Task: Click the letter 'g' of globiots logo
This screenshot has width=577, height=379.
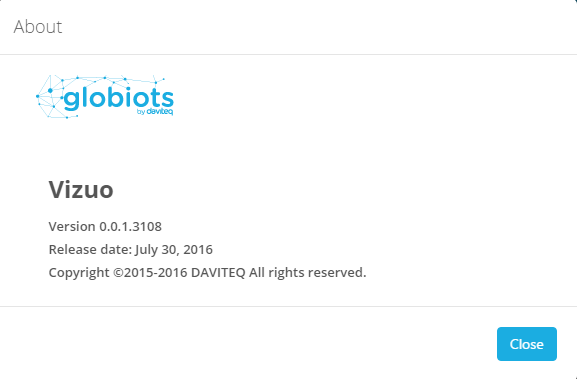Action: (71, 101)
